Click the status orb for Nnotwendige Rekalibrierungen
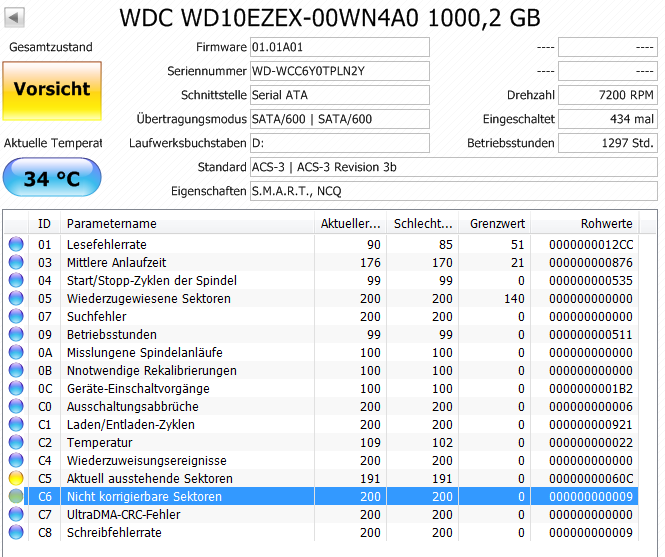 click(16, 370)
